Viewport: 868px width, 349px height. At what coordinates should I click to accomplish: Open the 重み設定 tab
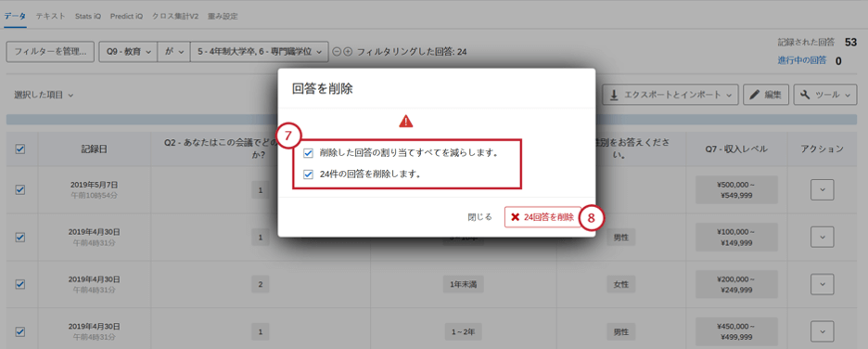223,16
